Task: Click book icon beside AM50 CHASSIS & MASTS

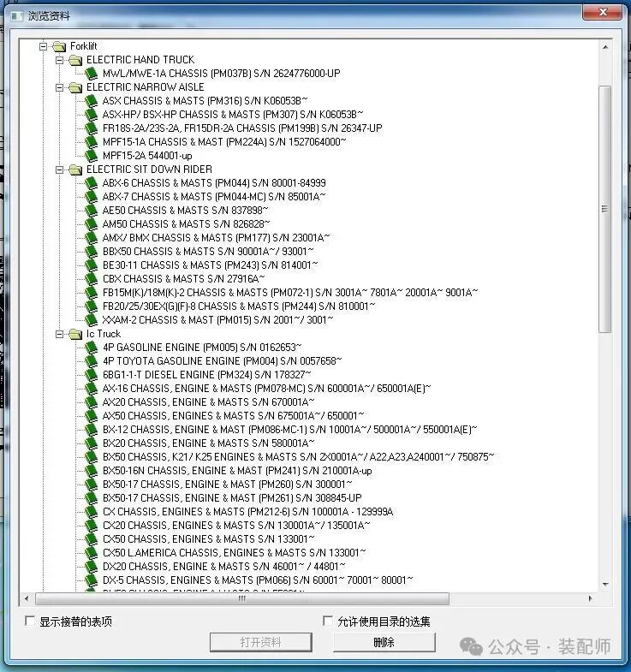Action: tap(92, 224)
